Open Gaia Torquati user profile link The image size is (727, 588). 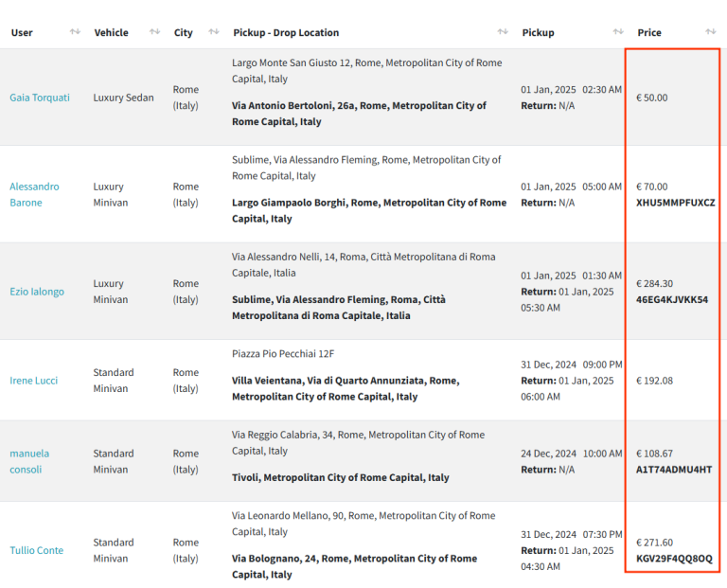click(40, 98)
